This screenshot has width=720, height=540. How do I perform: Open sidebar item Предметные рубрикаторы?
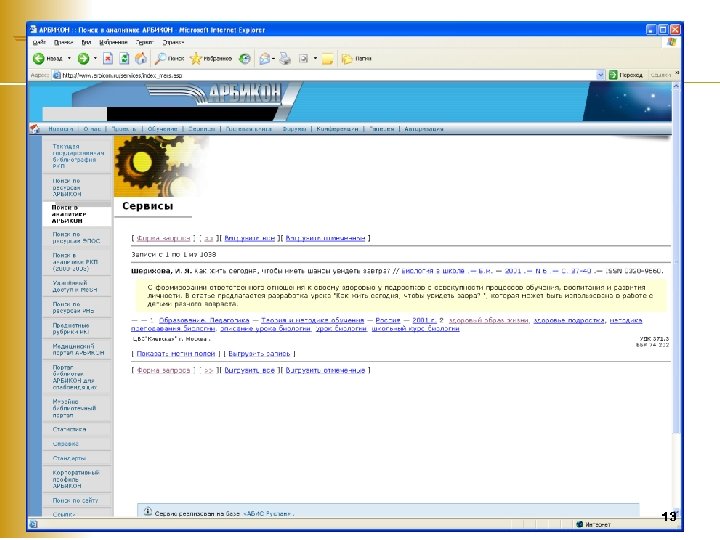71,328
